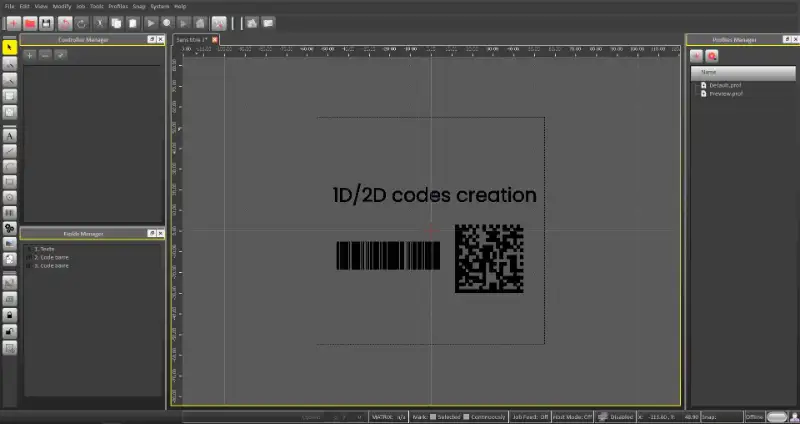Screen dimensions: 800x424
Task: Open the Modify menu
Action: (x=61, y=6)
